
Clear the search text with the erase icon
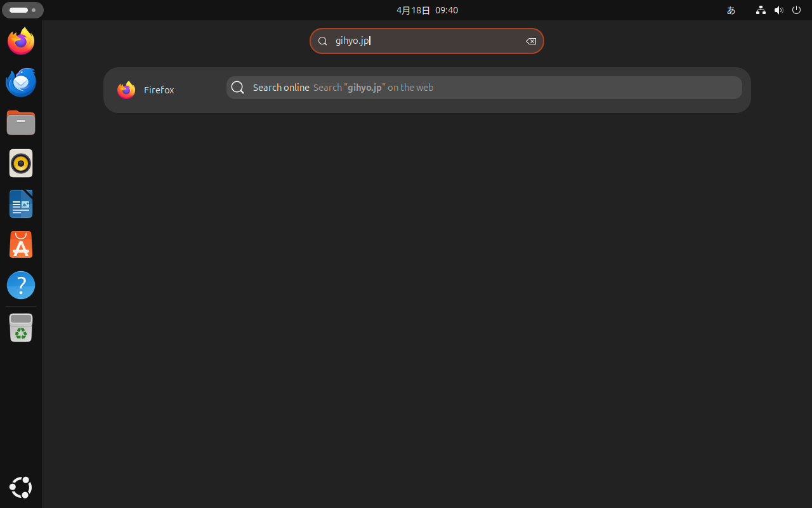(x=531, y=41)
